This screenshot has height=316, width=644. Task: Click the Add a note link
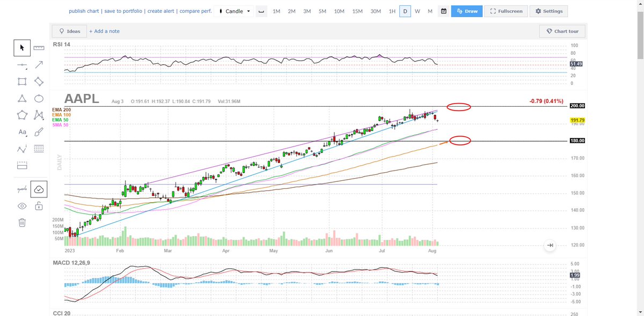[104, 31]
